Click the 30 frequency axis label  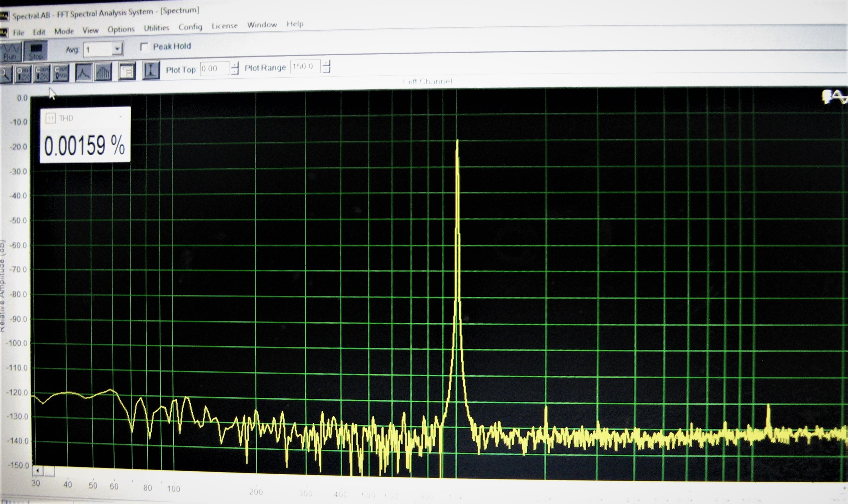[x=36, y=483]
